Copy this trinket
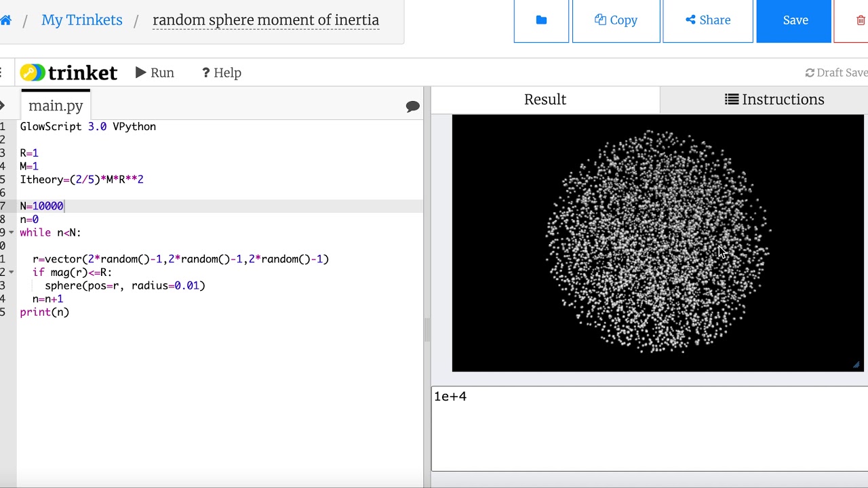Screen dimensions: 868x488 (616, 20)
